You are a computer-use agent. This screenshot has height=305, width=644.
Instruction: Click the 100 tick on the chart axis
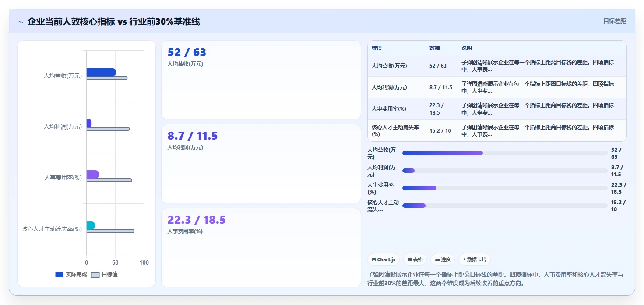[144, 263]
